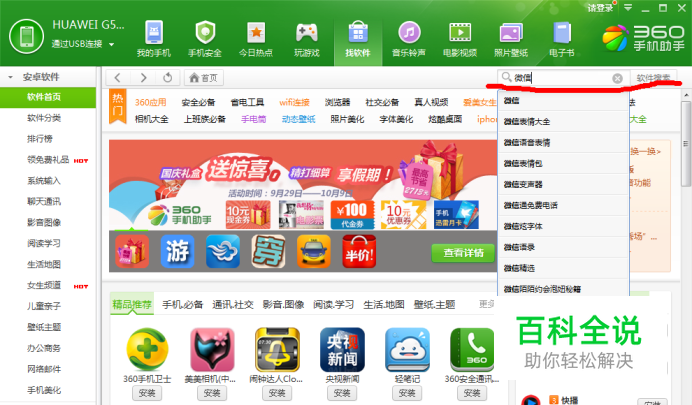Open the 照片壁纸 picture icon

(x=511, y=33)
